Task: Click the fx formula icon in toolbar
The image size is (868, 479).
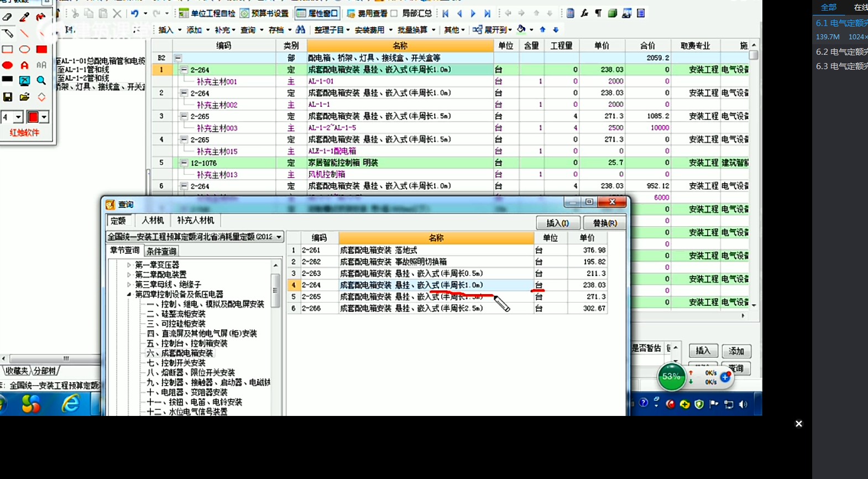Action: coord(585,13)
